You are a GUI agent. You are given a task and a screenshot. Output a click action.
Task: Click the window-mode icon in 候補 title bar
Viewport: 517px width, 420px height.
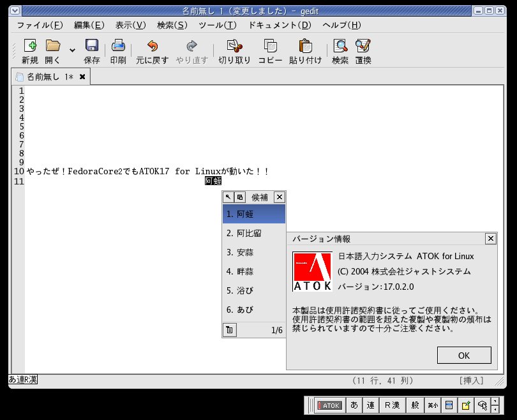tap(240, 197)
